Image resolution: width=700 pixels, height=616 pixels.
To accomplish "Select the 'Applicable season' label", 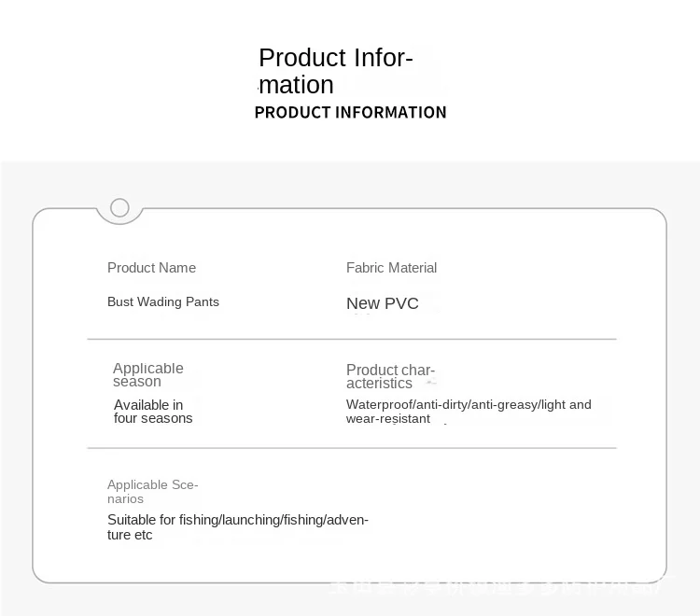I will coord(147,375).
